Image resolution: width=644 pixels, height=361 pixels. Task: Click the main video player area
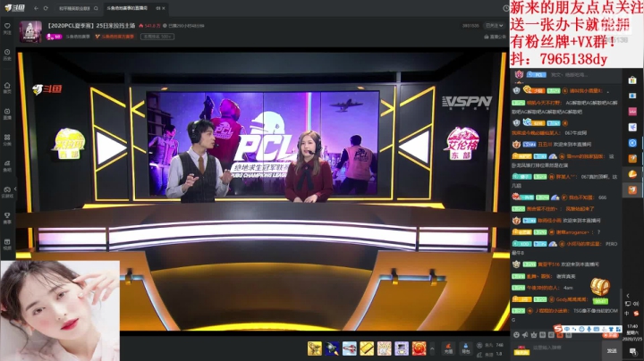263,190
